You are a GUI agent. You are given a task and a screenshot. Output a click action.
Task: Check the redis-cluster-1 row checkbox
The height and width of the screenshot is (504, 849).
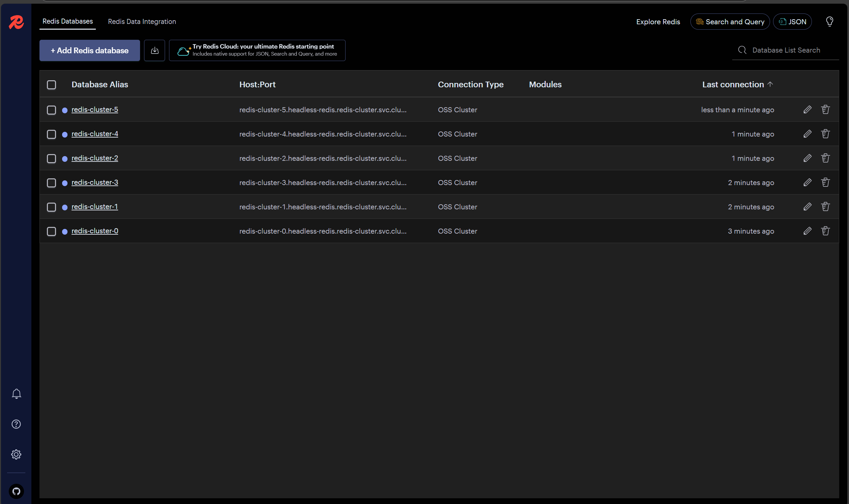pos(51,207)
